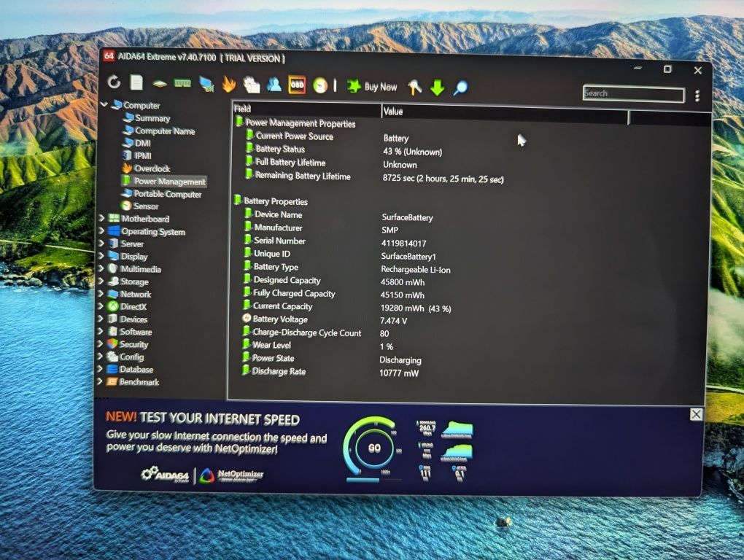
Task: Click the key icon in toolbar
Action: [414, 87]
